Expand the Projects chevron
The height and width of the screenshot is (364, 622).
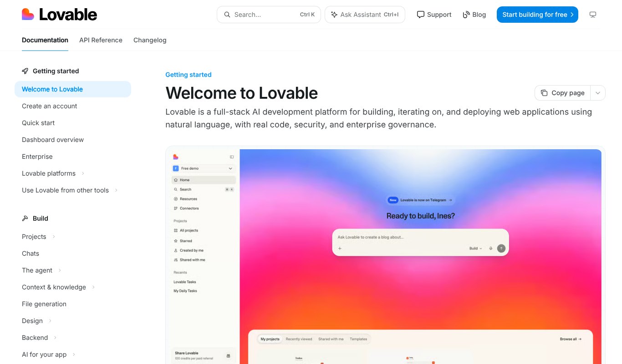point(54,237)
